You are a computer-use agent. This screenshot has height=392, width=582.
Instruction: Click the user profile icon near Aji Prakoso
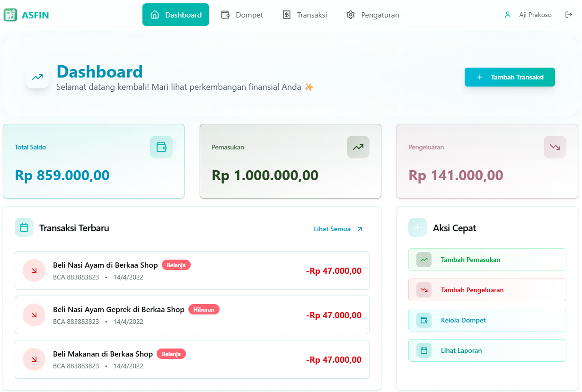[508, 15]
